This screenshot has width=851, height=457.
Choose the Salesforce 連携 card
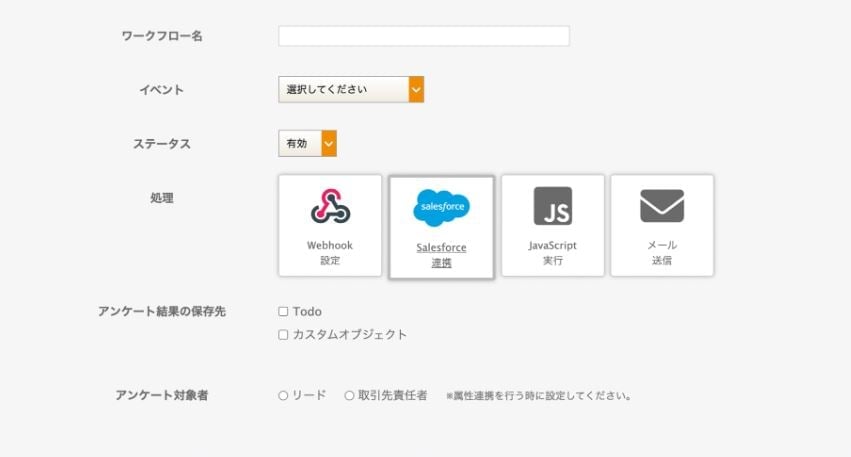pos(441,227)
